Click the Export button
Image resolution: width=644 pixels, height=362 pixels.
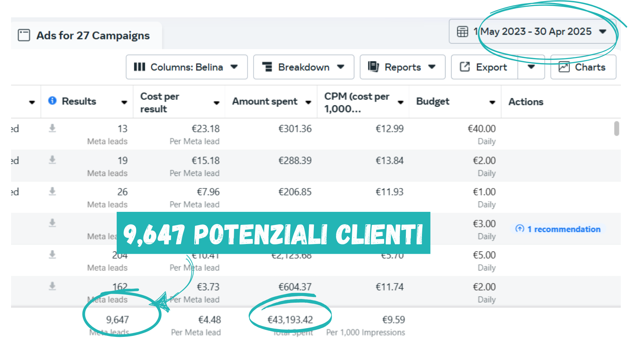click(484, 67)
